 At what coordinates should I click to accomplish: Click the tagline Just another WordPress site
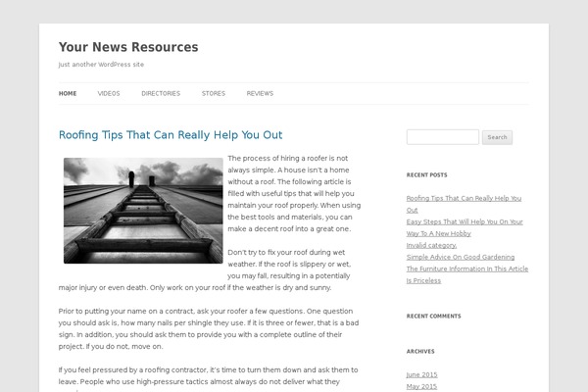101,65
